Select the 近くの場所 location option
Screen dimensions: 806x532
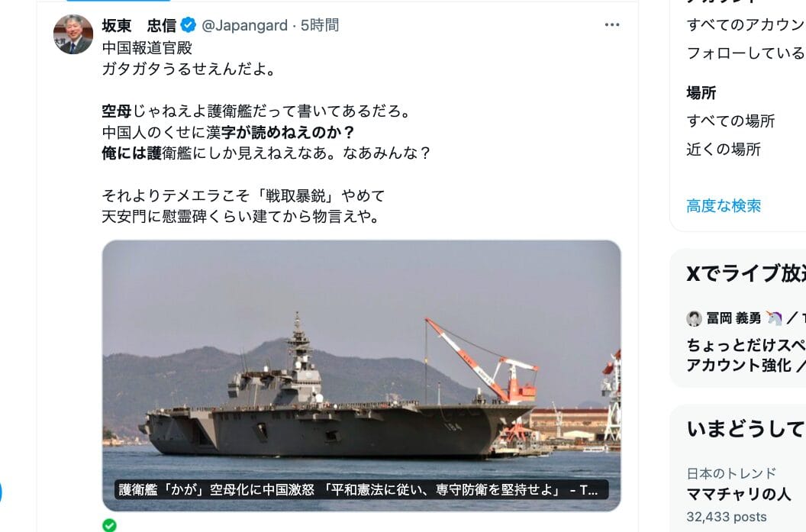(724, 150)
